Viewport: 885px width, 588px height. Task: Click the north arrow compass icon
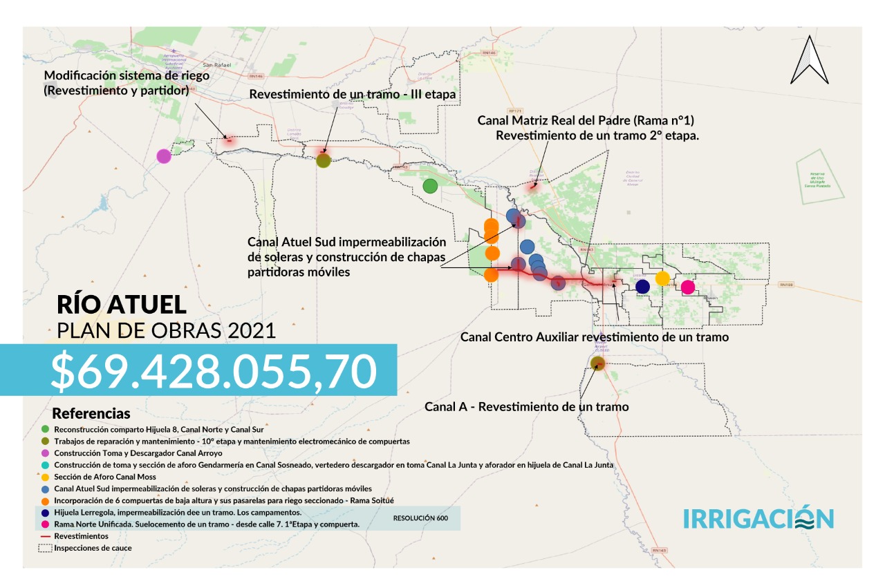pyautogui.click(x=810, y=59)
